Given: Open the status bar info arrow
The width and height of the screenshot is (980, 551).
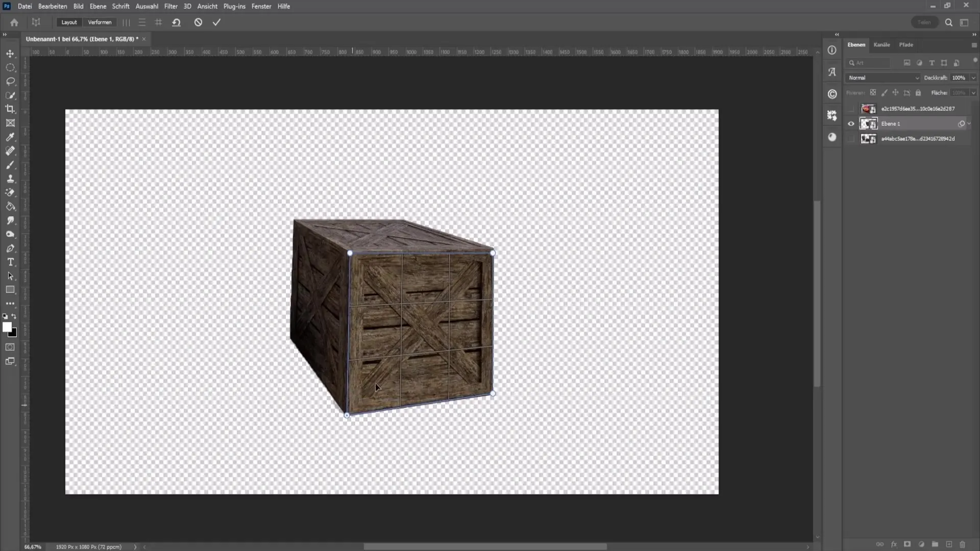Looking at the screenshot, I should pyautogui.click(x=135, y=547).
